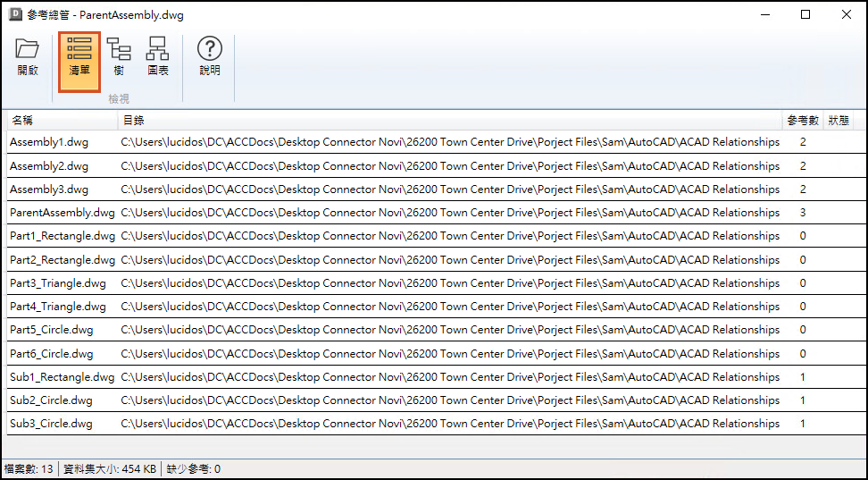Click reference count 3 for ParentAssembly.dwg

click(803, 213)
